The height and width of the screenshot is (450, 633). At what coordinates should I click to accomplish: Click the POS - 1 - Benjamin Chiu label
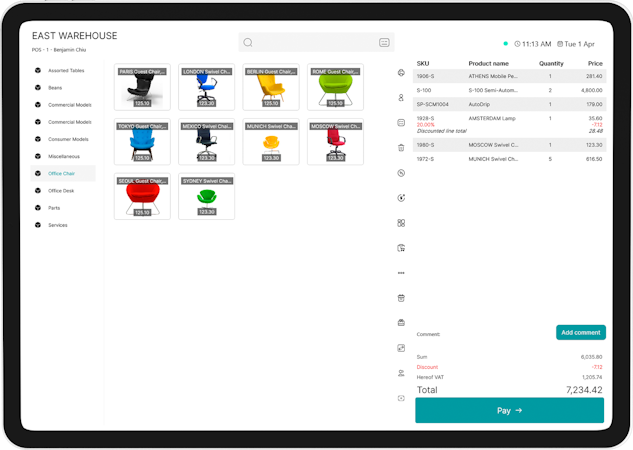coord(59,50)
